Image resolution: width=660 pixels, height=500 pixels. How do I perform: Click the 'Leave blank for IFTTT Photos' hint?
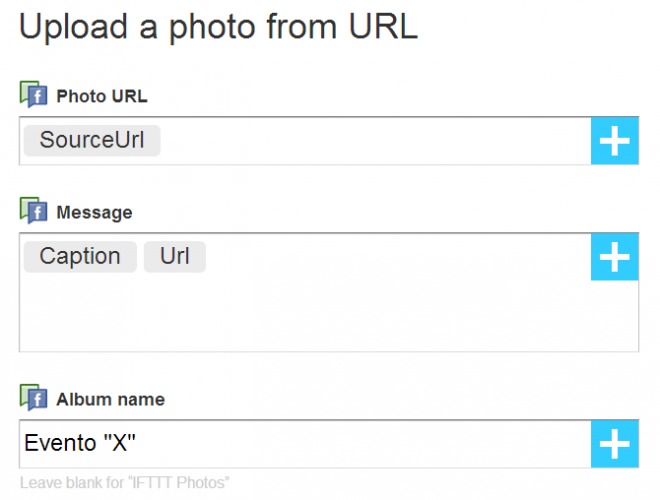[125, 483]
